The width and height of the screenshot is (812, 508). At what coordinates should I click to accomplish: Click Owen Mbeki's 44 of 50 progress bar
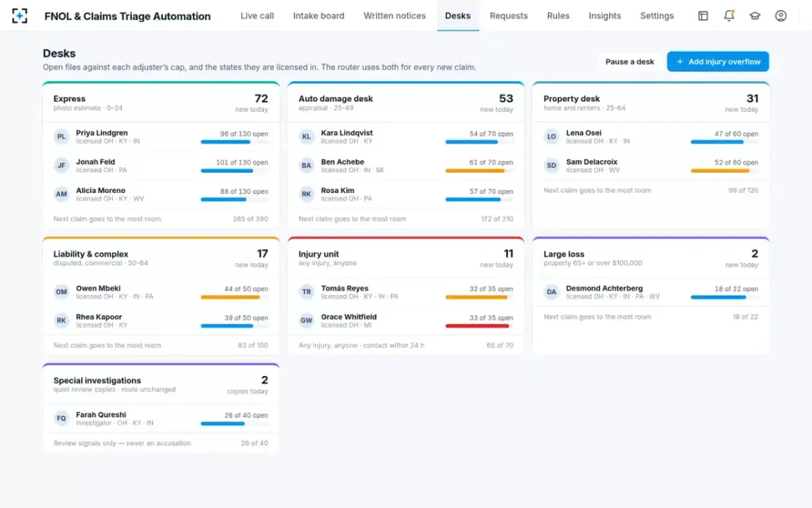[234, 297]
